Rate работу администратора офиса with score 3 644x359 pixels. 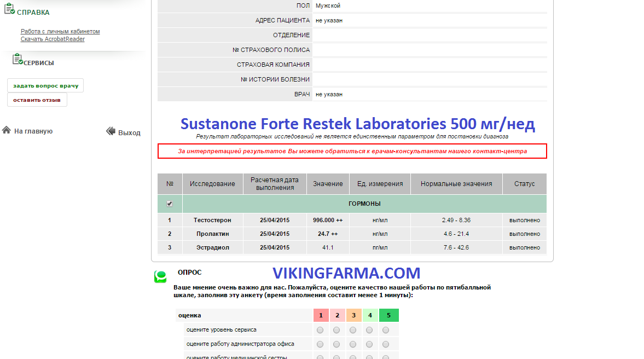click(x=353, y=344)
